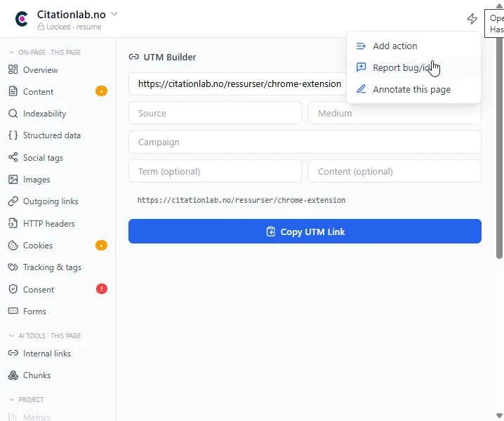Screen dimensions: 504x421
Task: Focus the Campaign input field
Action: point(305,142)
